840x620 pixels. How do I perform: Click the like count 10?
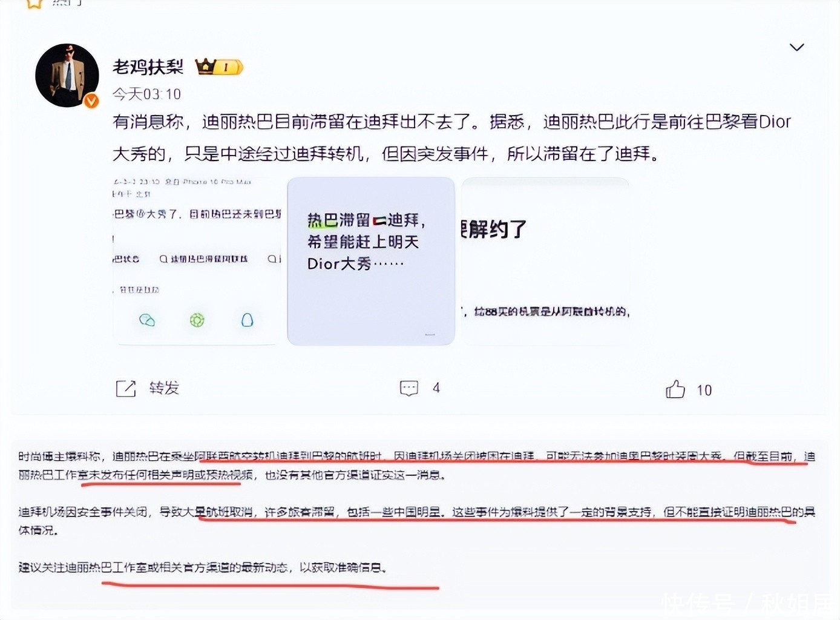coord(704,390)
